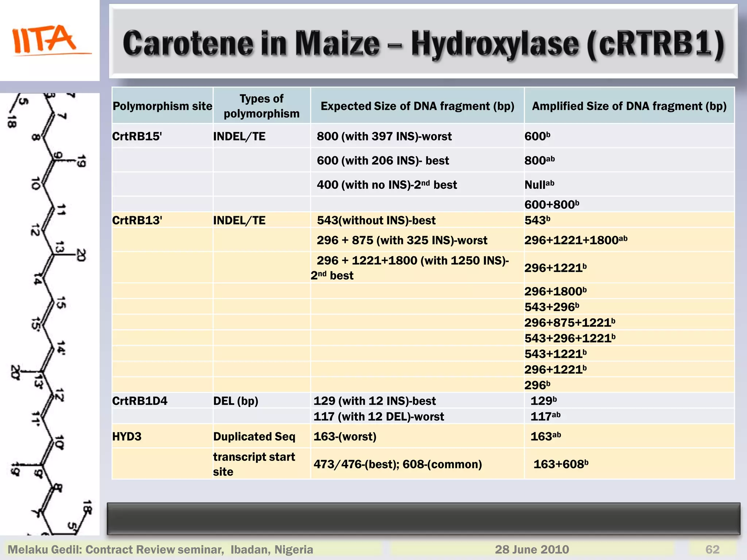
Task: Click the '163+608b' cell
Action: (x=629, y=464)
